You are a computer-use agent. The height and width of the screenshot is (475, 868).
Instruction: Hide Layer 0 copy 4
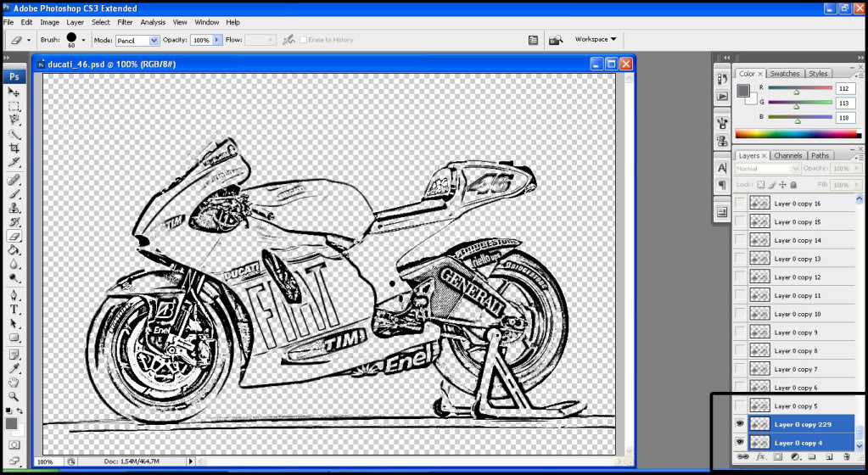(x=740, y=442)
